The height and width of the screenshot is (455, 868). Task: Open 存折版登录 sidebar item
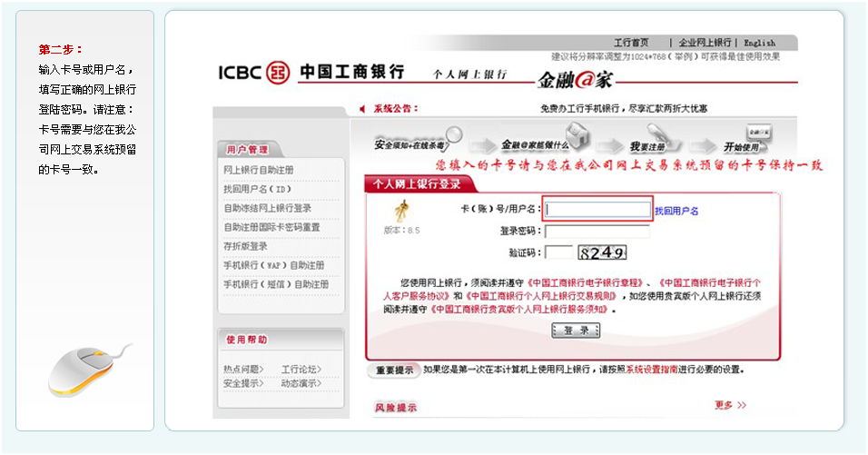pos(245,246)
